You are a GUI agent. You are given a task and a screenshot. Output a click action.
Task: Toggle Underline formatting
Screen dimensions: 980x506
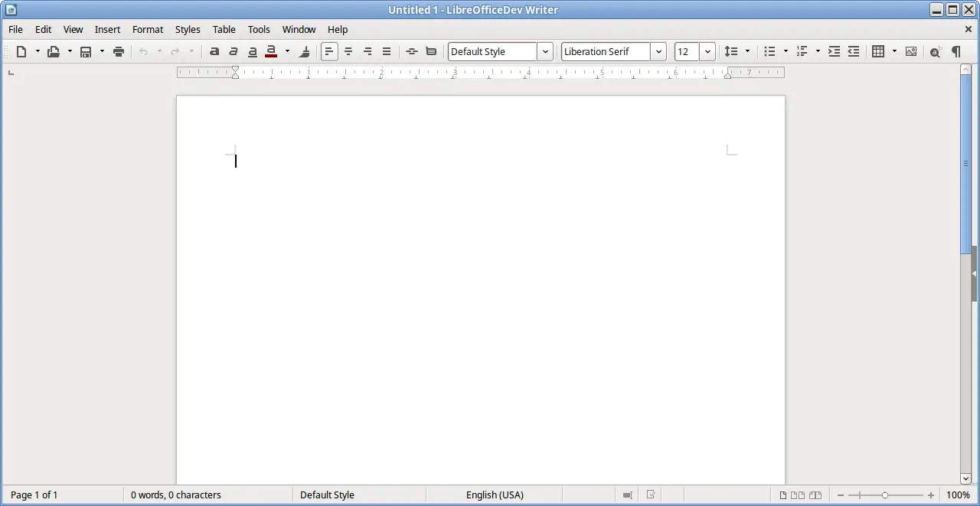(253, 51)
